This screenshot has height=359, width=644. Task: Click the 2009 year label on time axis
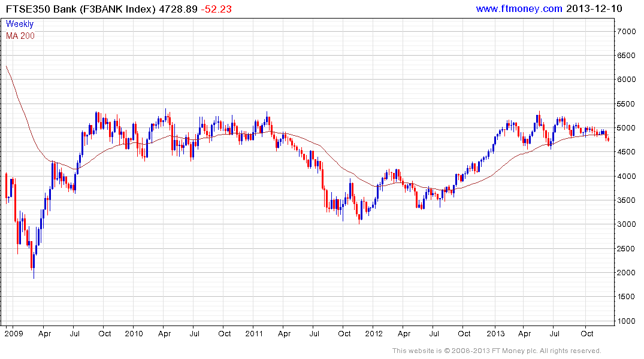14,333
